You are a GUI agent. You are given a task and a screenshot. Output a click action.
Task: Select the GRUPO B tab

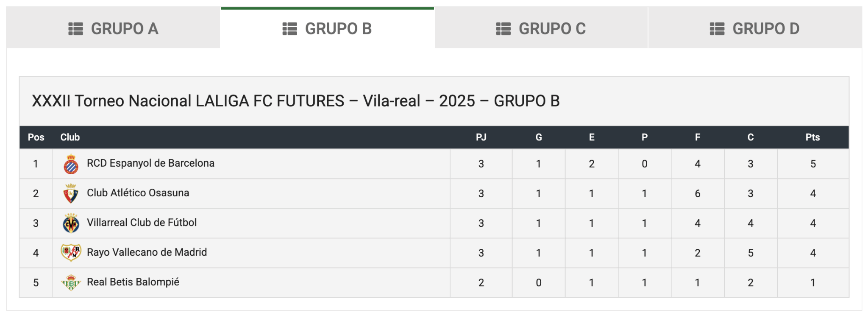(x=327, y=28)
